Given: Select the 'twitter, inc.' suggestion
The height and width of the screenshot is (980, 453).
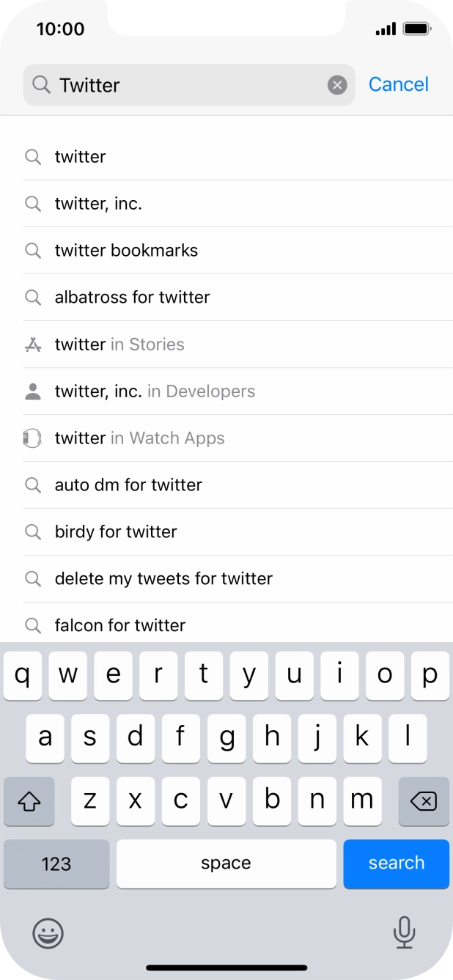Looking at the screenshot, I should tap(98, 203).
